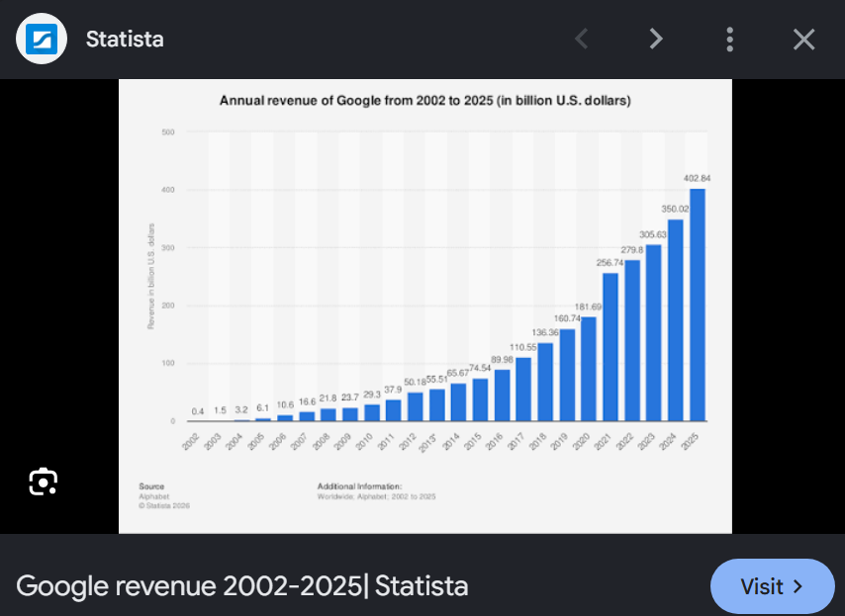Click the 74.54 value label
845x616 pixels.
[x=480, y=368]
